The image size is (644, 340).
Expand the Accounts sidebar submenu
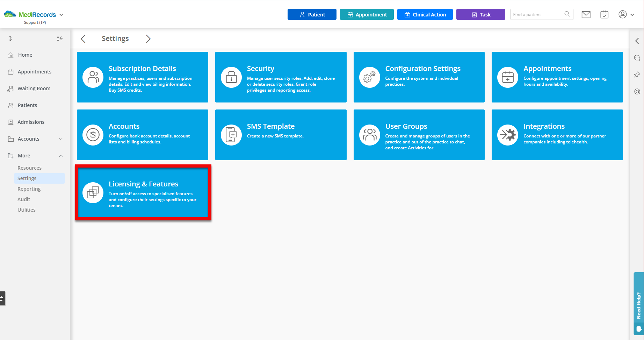[x=61, y=139]
